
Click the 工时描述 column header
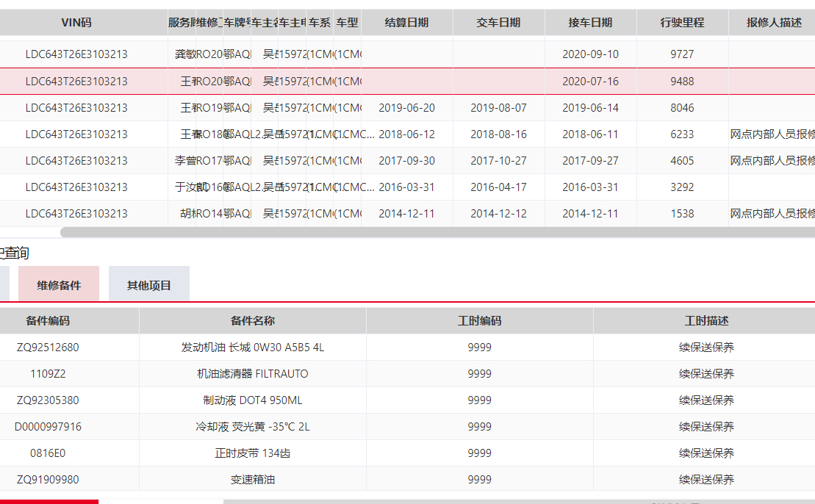[706, 320]
